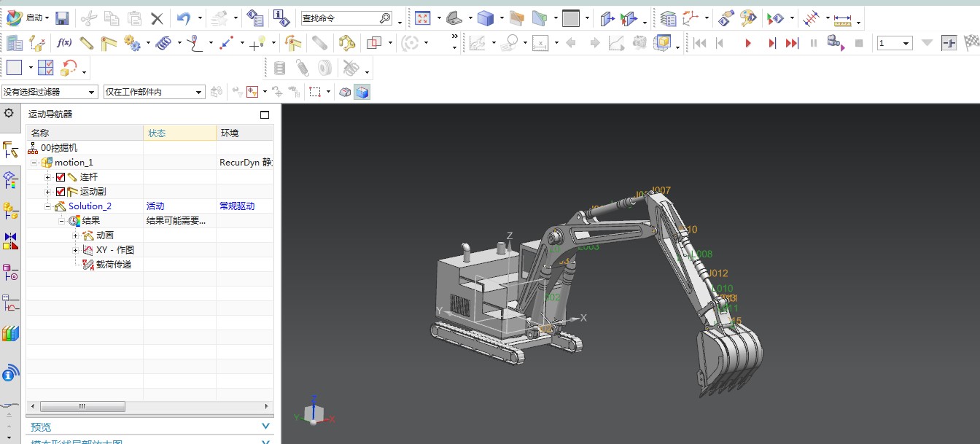Click the gear motion driver icon

click(x=131, y=43)
